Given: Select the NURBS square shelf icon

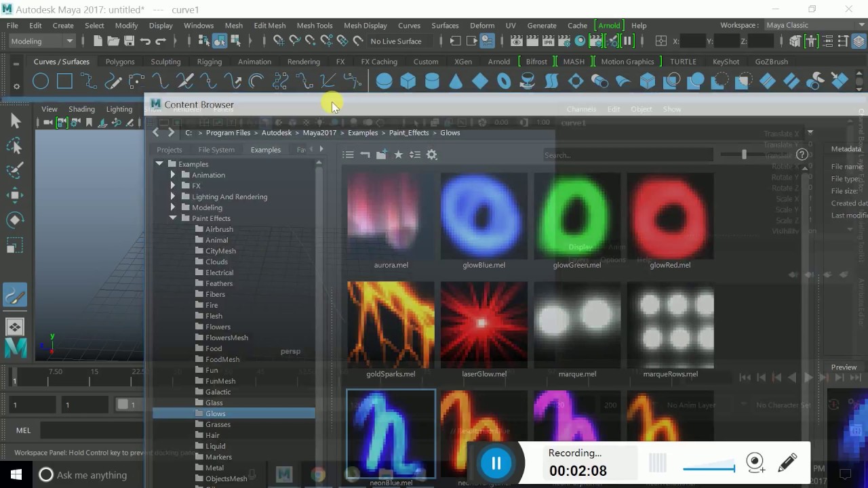Looking at the screenshot, I should pyautogui.click(x=64, y=82).
